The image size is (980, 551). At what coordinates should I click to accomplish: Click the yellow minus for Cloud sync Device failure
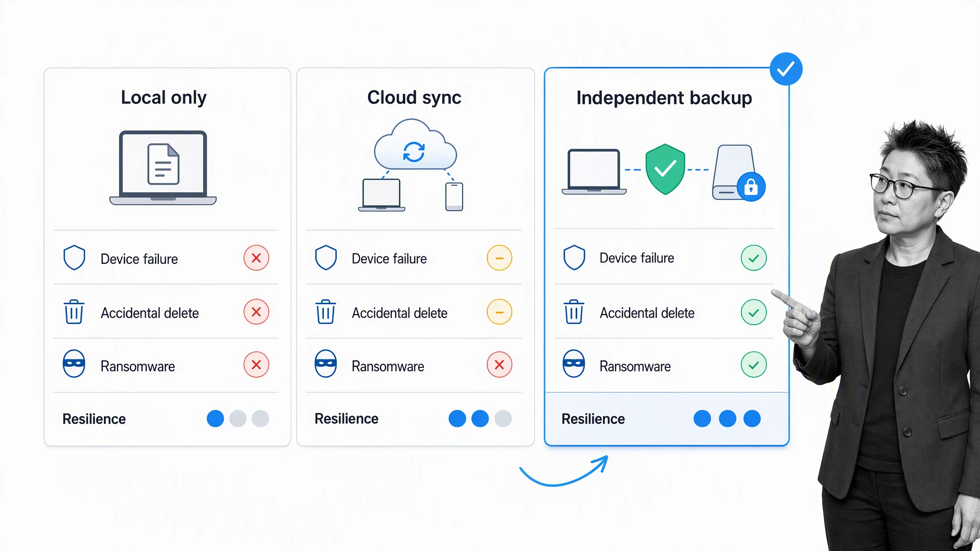[500, 258]
